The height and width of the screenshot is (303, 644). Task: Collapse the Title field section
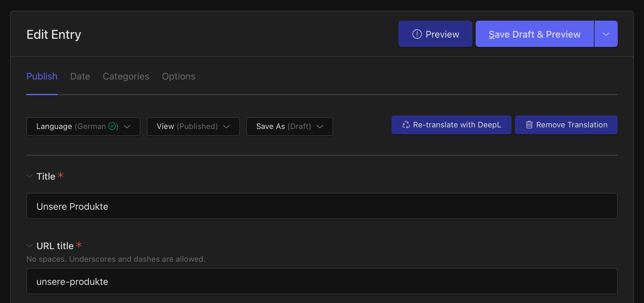(x=30, y=176)
